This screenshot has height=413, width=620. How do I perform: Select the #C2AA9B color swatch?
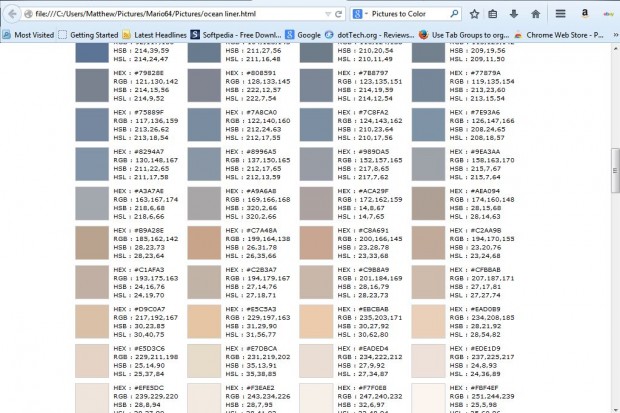(428, 243)
